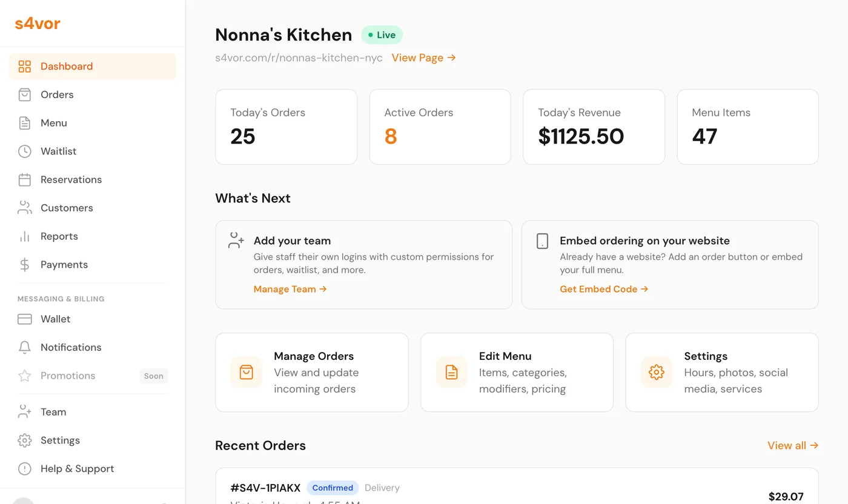Screen dimensions: 848x504
Task: Open Reports using the bar chart icon
Action: pyautogui.click(x=25, y=236)
